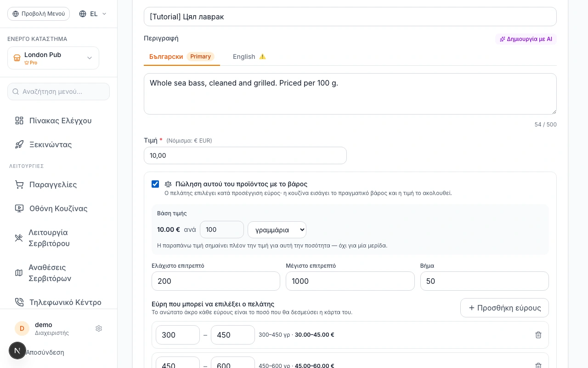The width and height of the screenshot is (588, 368).
Task: Switch to the English description tab
Action: click(x=249, y=57)
